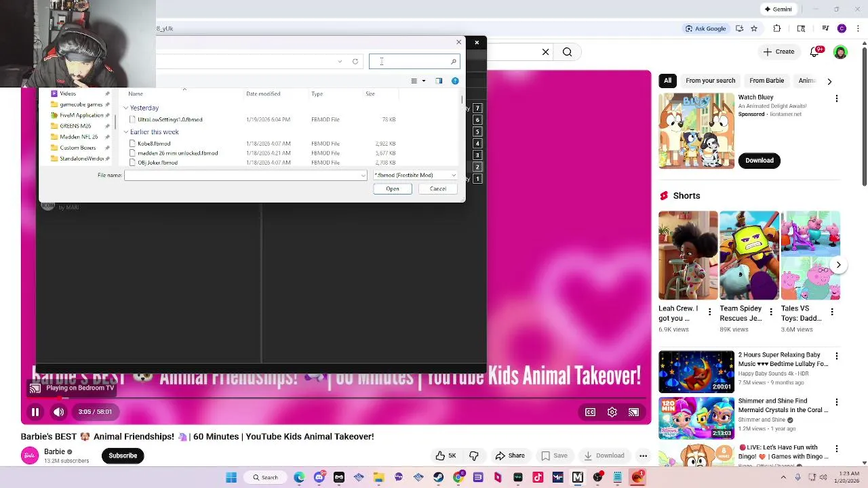868x488 pixels.
Task: Click Ask Google in address bar
Action: tap(706, 28)
